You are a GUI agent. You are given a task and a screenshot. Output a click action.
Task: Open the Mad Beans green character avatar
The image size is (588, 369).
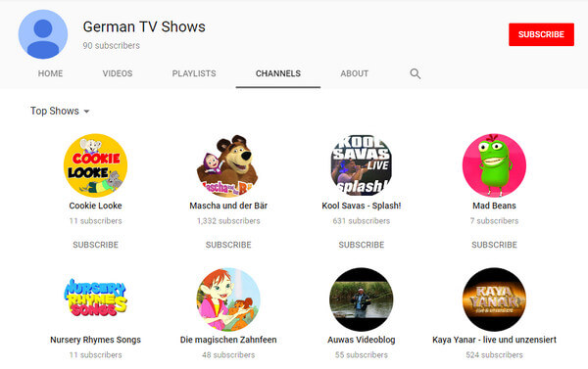(494, 165)
